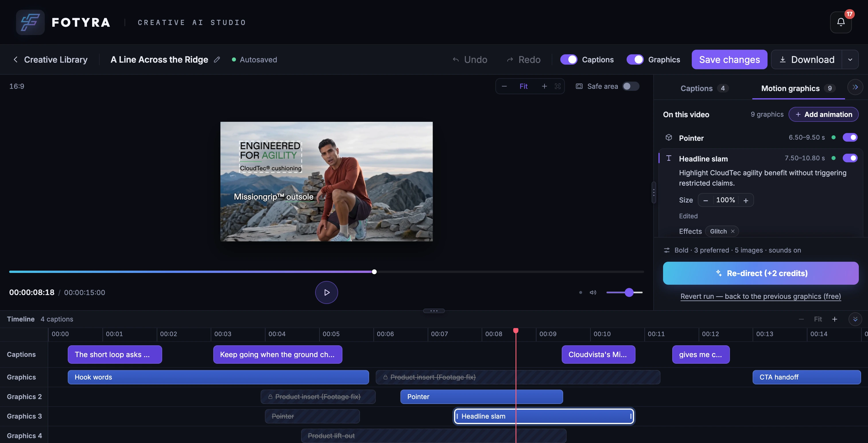The width and height of the screenshot is (868, 443).
Task: Click the disabled Product lift-out clip
Action: 433,436
